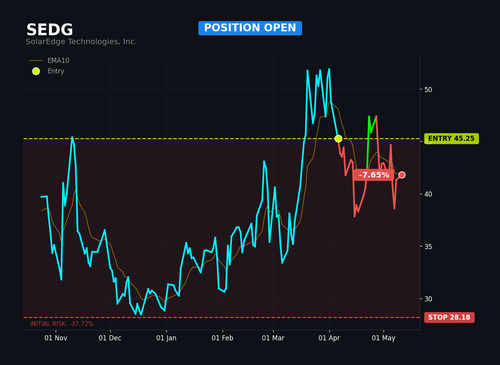Click the 01 Mar axis label
Screen dimensions: 500x365
coord(273,338)
